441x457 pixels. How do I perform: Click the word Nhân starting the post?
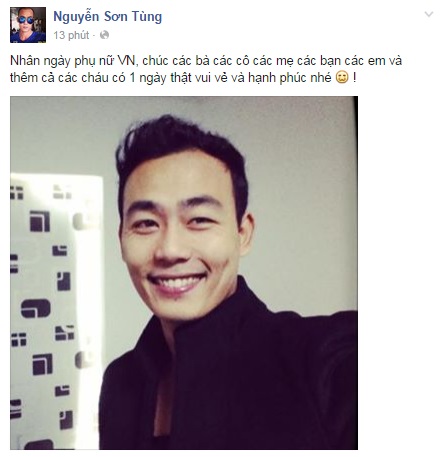(24, 61)
